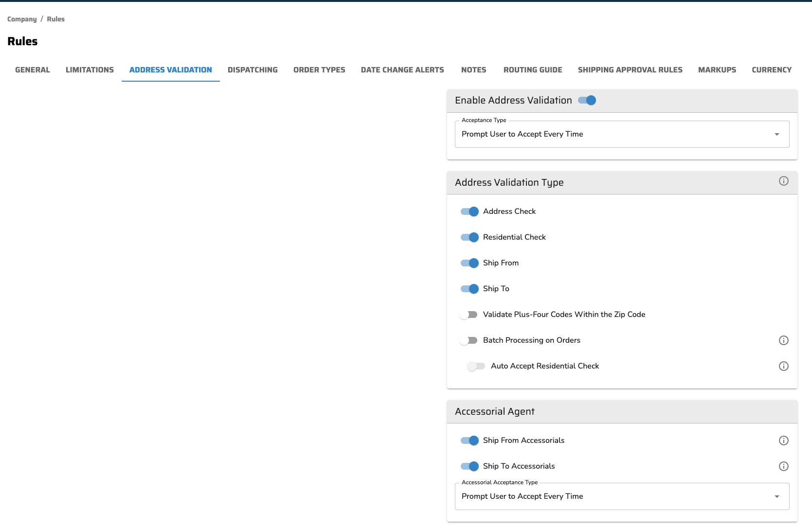Toggle Enable Address Validation switch
This screenshot has height=528, width=812.
pos(587,100)
